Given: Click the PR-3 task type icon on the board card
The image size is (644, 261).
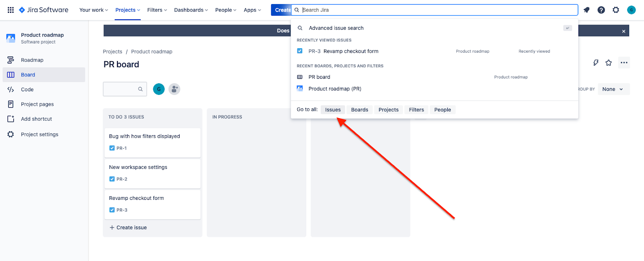Looking at the screenshot, I should tap(112, 210).
